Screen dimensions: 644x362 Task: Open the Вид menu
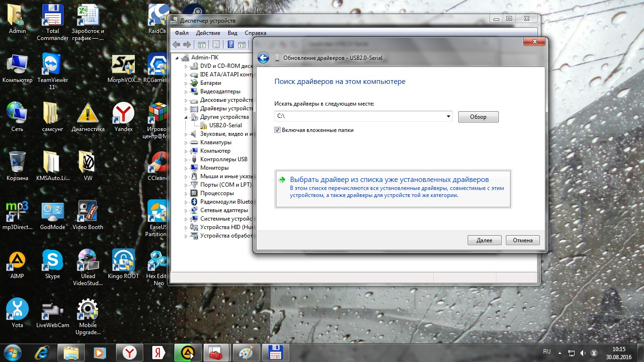coord(232,33)
